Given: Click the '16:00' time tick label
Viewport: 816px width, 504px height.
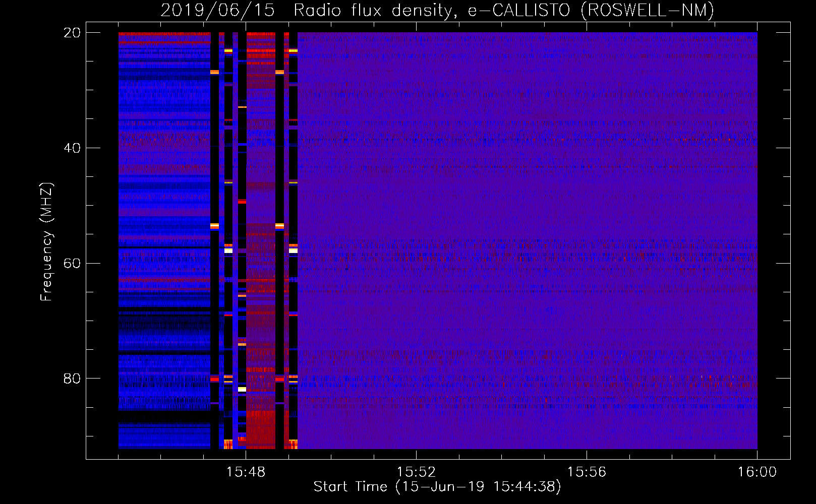Looking at the screenshot, I should [757, 472].
